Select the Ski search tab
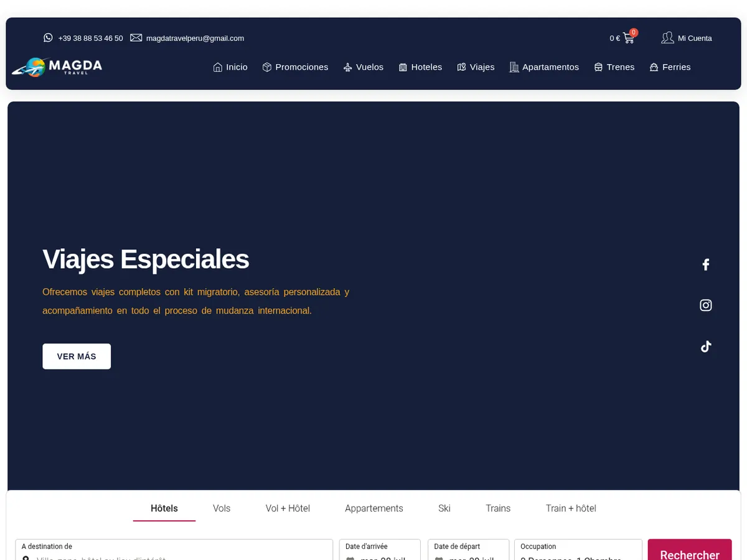 point(444,508)
